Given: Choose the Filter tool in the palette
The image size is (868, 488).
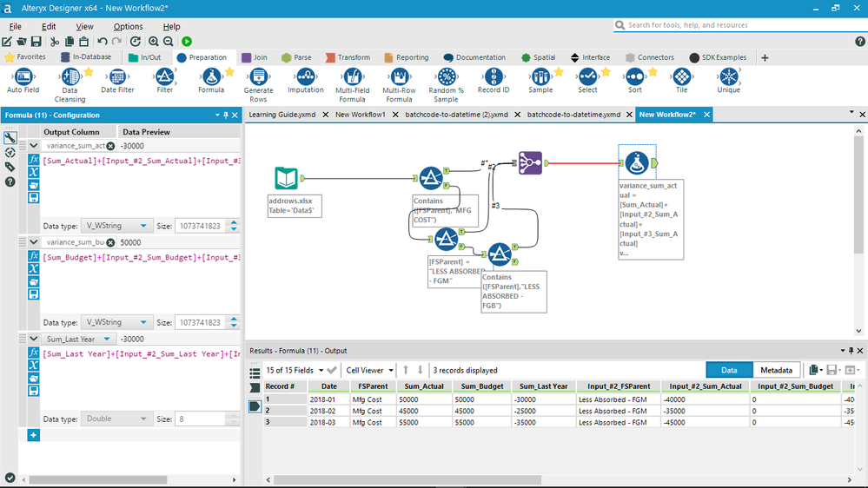Looking at the screenshot, I should [164, 81].
